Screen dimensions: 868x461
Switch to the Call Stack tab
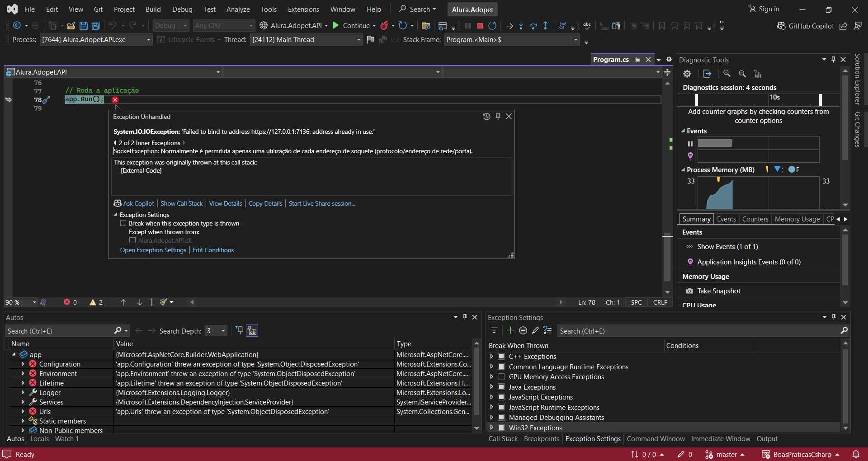503,438
